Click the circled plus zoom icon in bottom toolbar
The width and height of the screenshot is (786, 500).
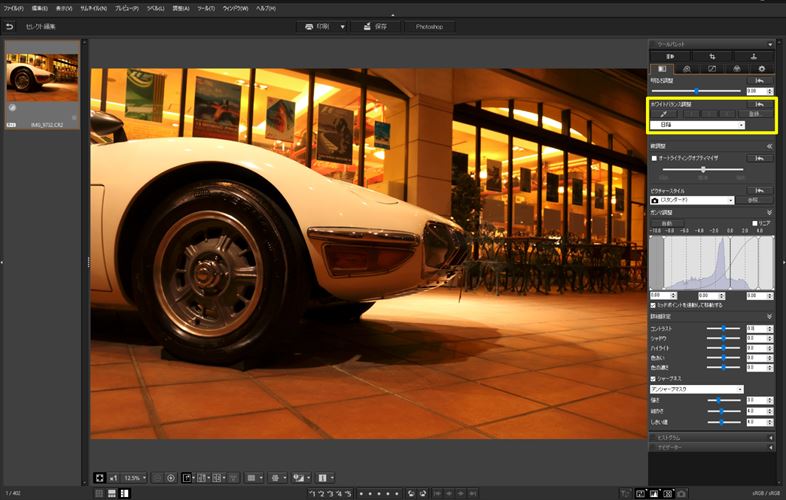pyautogui.click(x=170, y=478)
